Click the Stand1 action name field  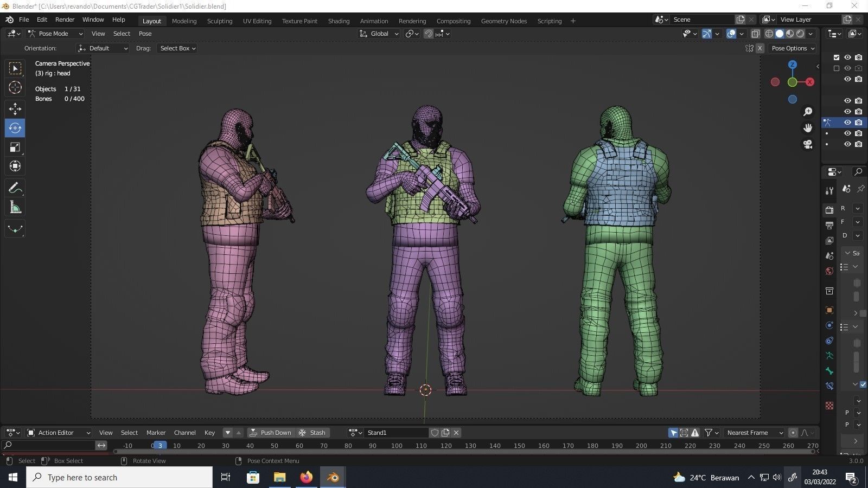point(396,433)
